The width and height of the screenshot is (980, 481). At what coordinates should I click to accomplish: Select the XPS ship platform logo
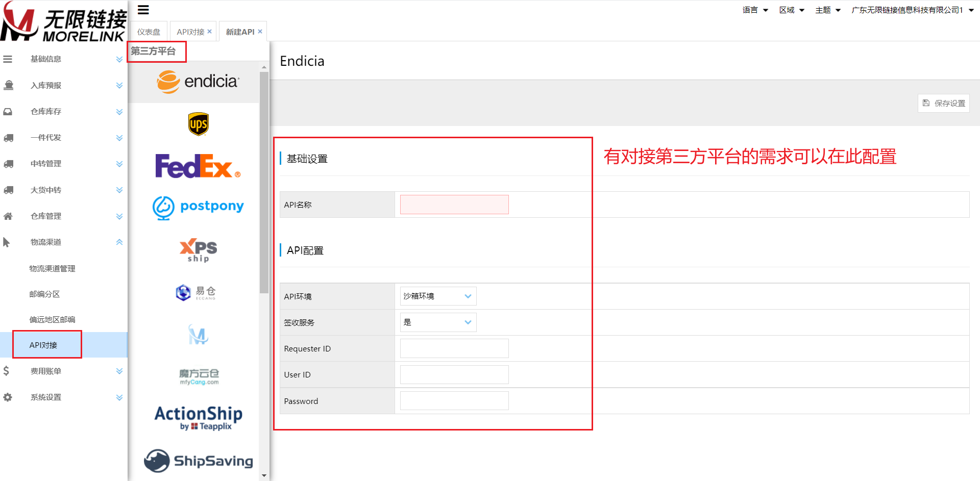(x=198, y=250)
